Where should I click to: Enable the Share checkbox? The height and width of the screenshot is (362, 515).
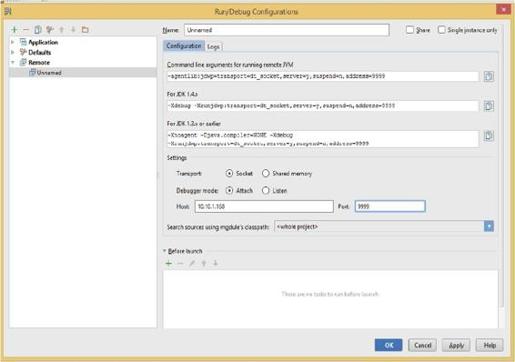410,30
